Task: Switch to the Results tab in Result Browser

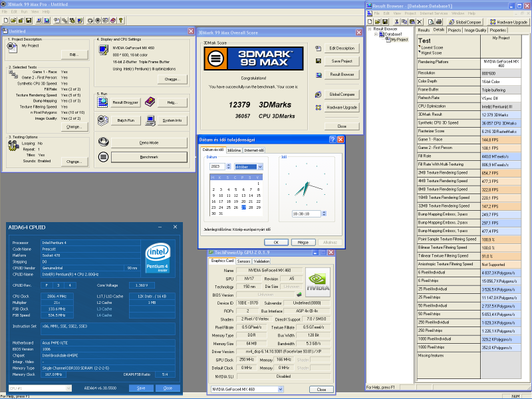Action: tap(424, 30)
